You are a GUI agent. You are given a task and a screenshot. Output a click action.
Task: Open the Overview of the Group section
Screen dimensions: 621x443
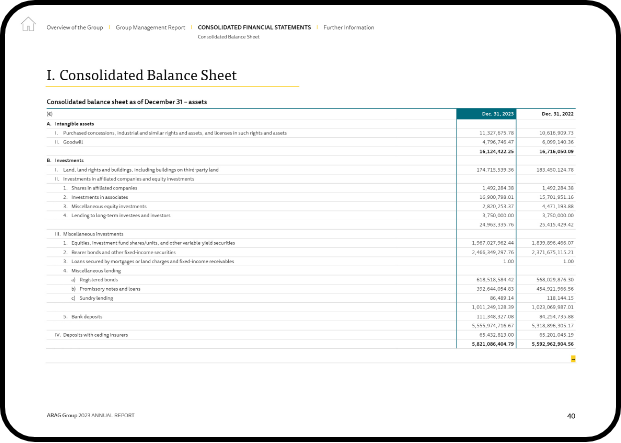tap(74, 27)
